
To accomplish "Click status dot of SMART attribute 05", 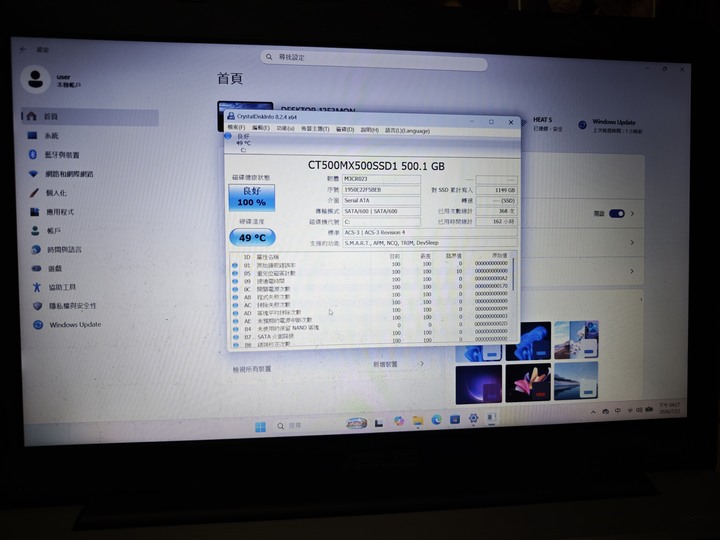I will [235, 273].
